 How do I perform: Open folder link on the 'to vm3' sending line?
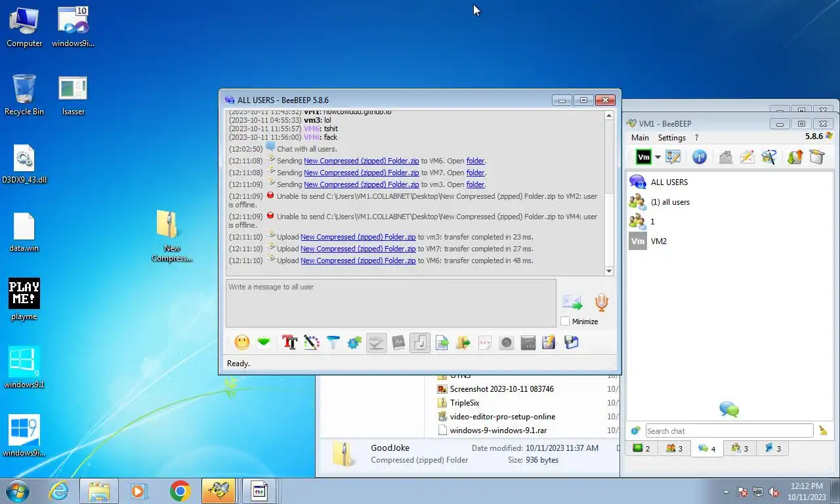click(x=475, y=184)
